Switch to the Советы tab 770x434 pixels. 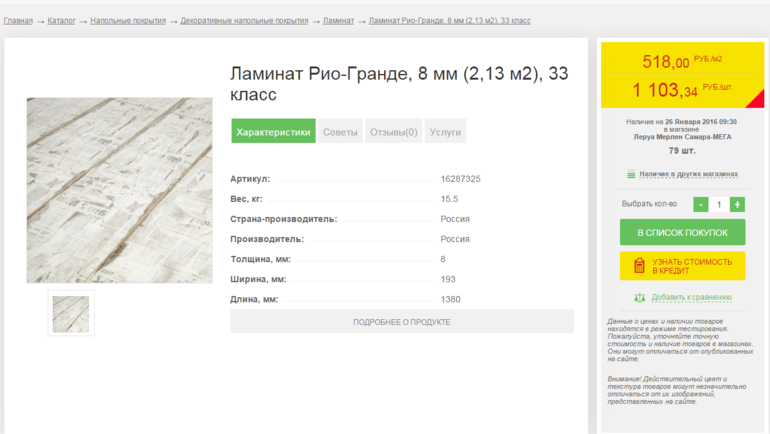(340, 132)
